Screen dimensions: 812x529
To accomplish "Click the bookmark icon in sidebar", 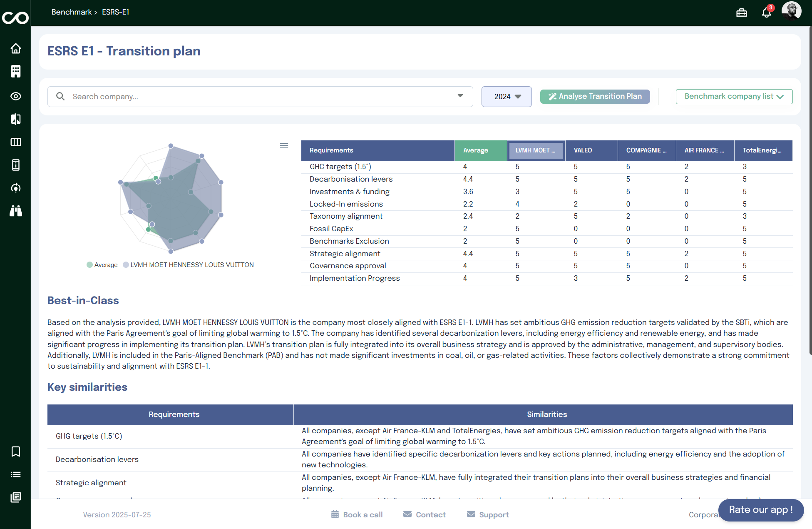I will click(16, 452).
